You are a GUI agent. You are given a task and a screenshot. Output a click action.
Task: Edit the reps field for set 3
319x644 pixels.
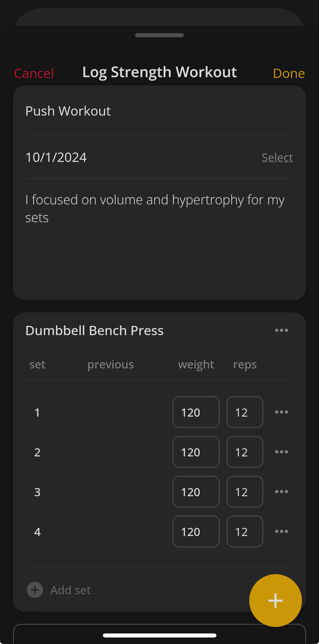click(245, 492)
